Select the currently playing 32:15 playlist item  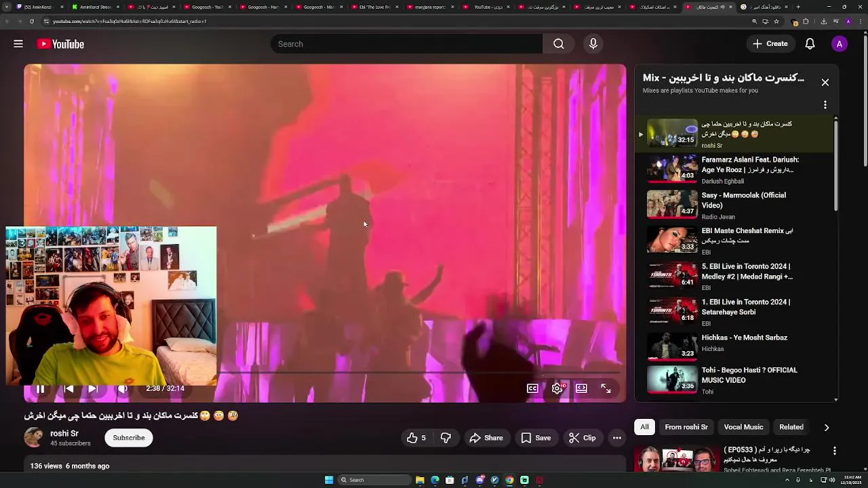point(735,134)
